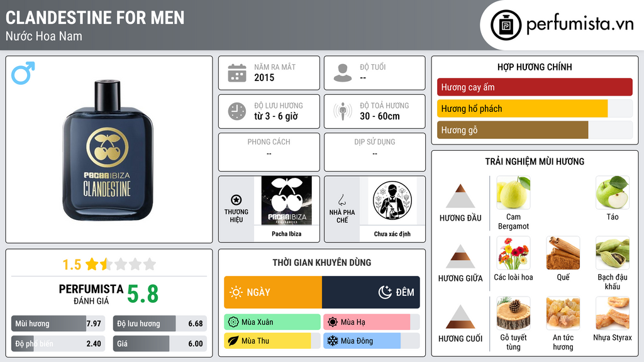
Task: Click the nose icon above Nhà pha chế
Action: point(341,200)
